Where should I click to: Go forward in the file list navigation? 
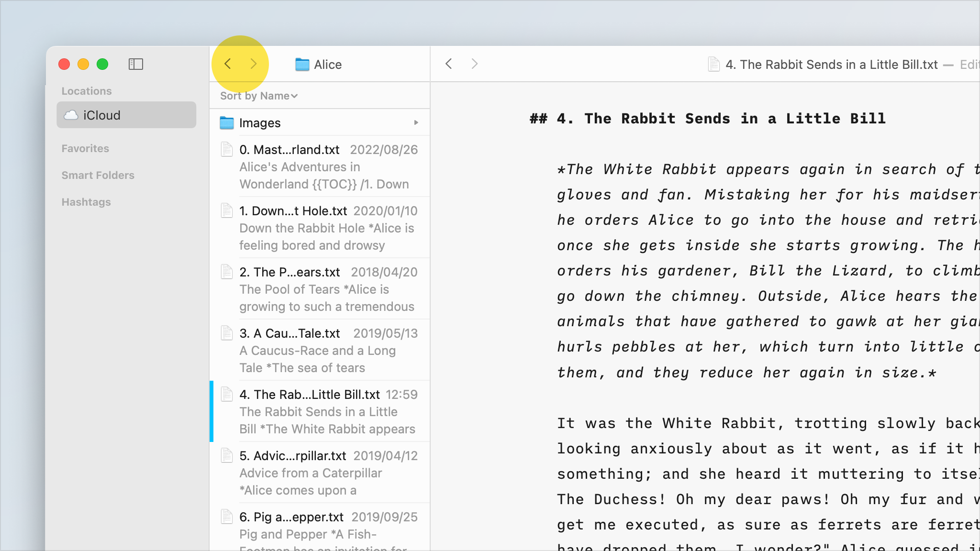[253, 64]
